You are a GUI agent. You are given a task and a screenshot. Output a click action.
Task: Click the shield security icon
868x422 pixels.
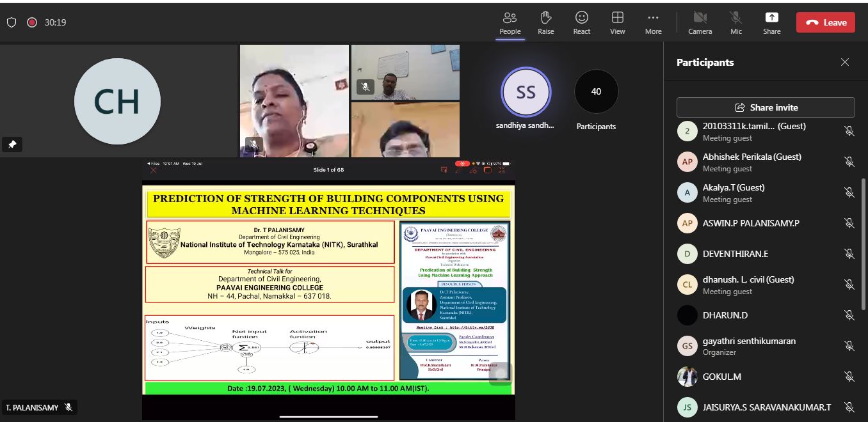[12, 22]
